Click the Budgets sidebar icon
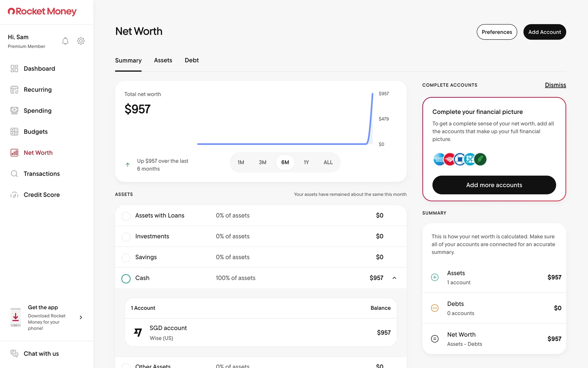Screen dimensions: 588x368 [x=14, y=132]
